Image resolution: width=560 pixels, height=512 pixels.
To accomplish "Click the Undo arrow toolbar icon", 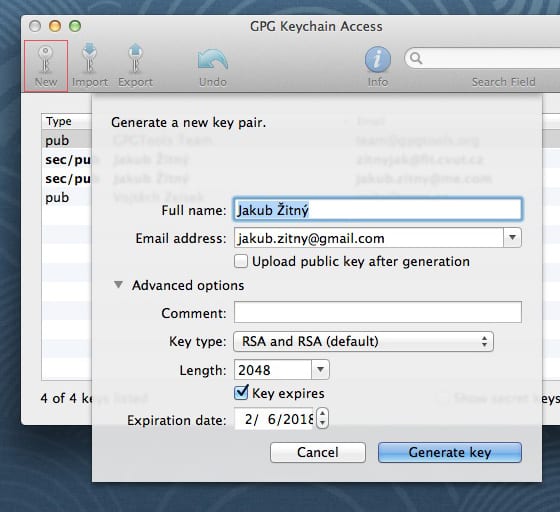I will point(213,66).
